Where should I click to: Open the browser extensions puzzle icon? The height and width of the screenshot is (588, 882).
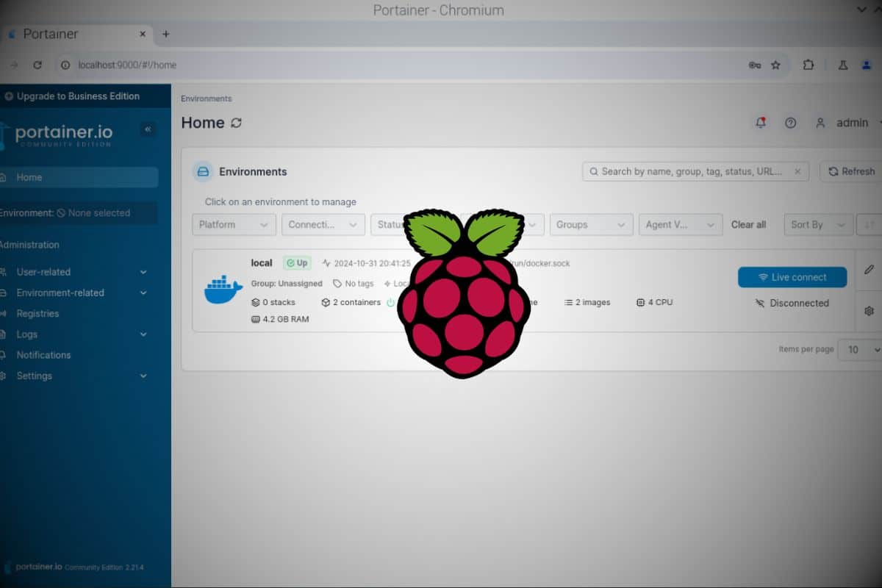click(x=808, y=65)
